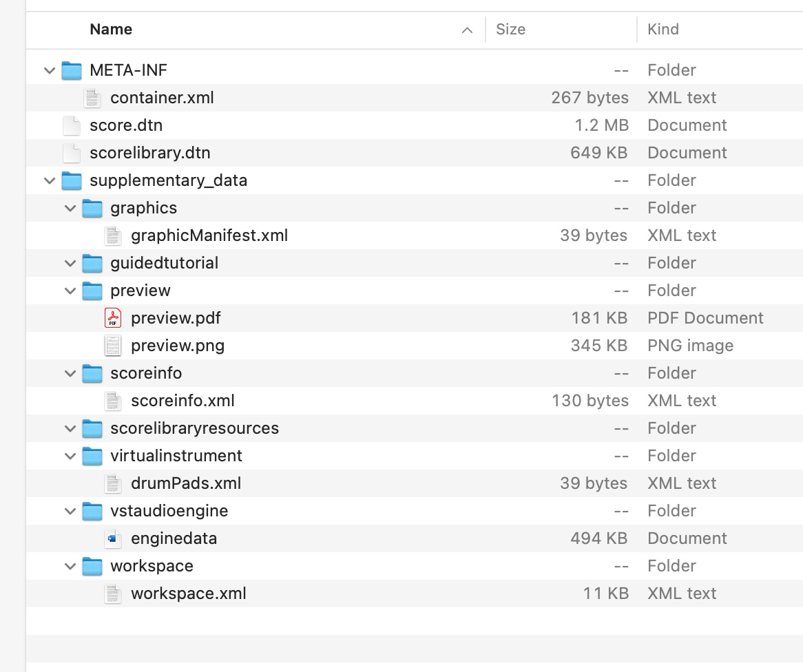Viewport: 803px width, 672px height.
Task: Collapse the supplementary_data folder
Action: pyautogui.click(x=50, y=180)
